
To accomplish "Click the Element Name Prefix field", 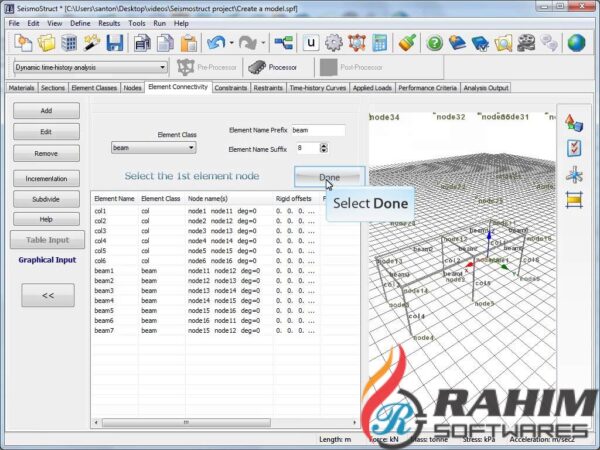I will click(x=318, y=130).
